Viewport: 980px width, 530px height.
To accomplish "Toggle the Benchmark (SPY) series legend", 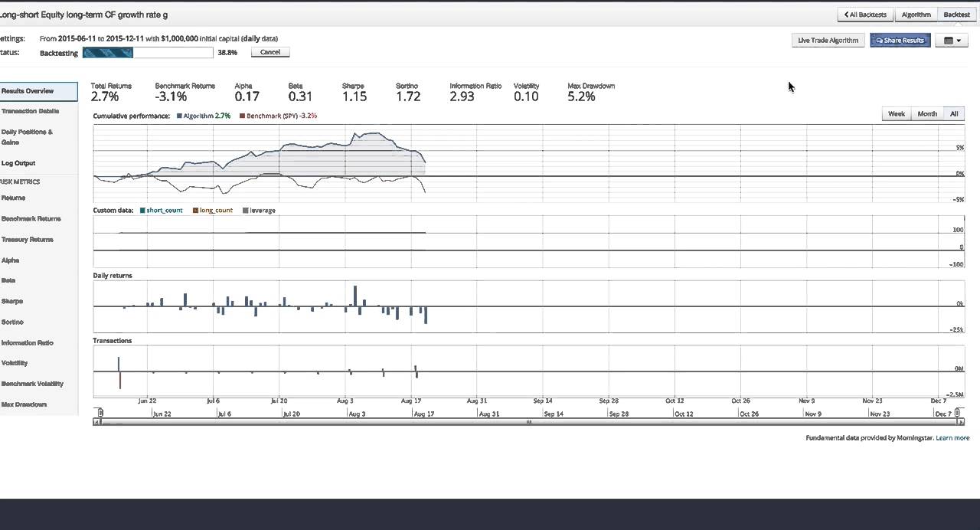I will point(278,116).
